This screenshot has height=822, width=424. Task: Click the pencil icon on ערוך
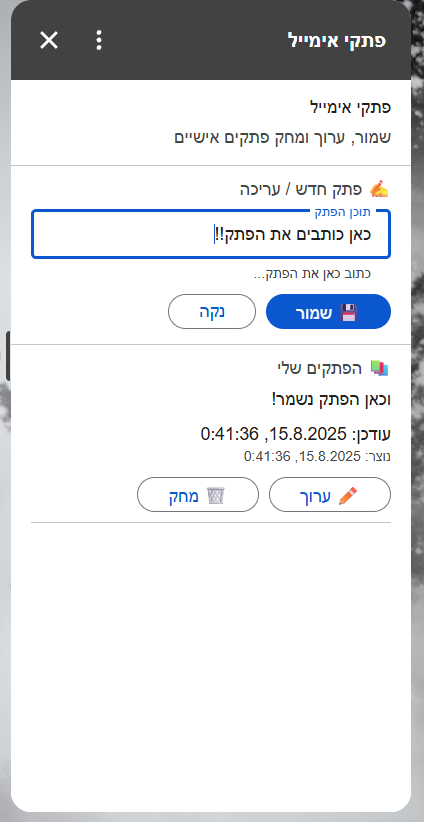(x=348, y=495)
